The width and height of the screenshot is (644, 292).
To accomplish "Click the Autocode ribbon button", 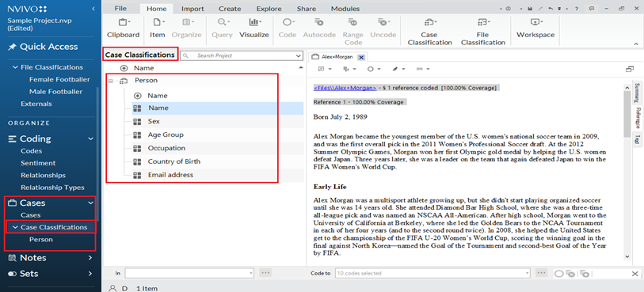I will [x=319, y=28].
